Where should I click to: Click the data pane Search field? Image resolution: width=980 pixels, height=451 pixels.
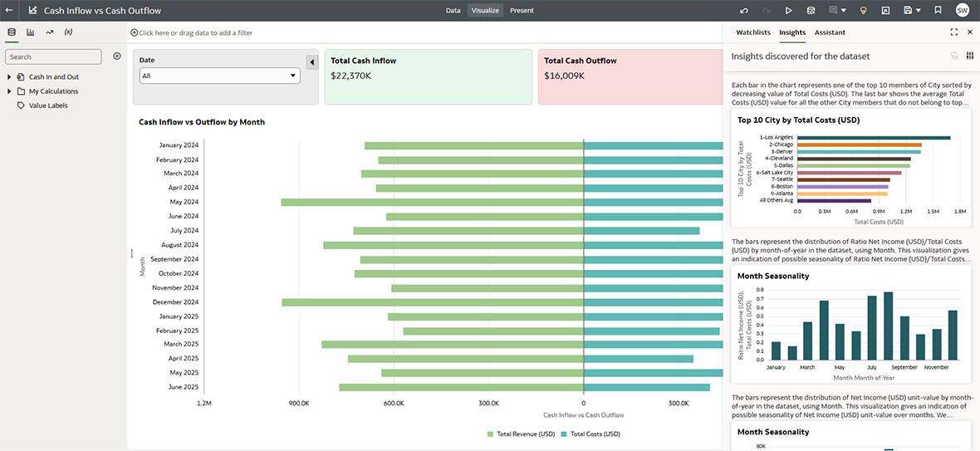[53, 56]
